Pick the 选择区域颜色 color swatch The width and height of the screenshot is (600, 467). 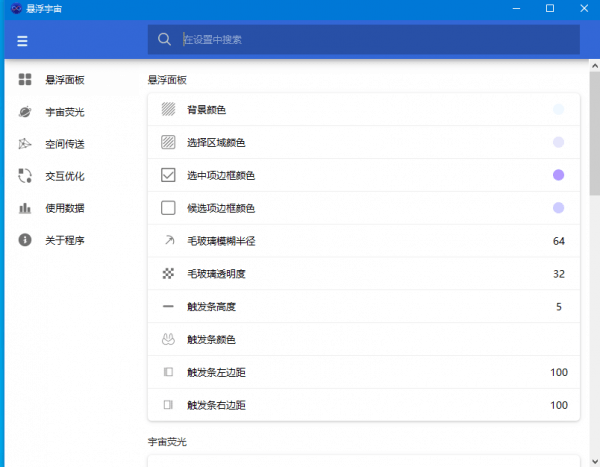(558, 143)
